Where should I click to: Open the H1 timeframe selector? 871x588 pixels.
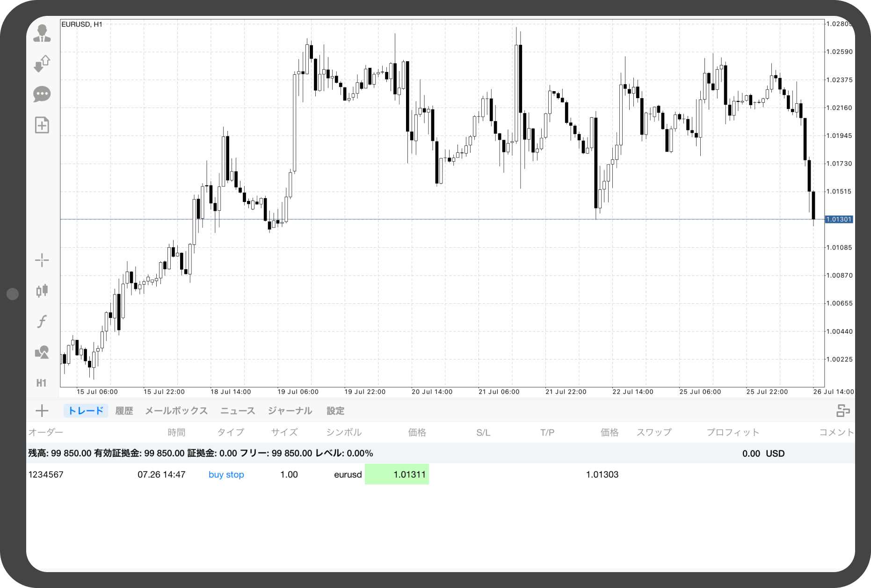[42, 383]
